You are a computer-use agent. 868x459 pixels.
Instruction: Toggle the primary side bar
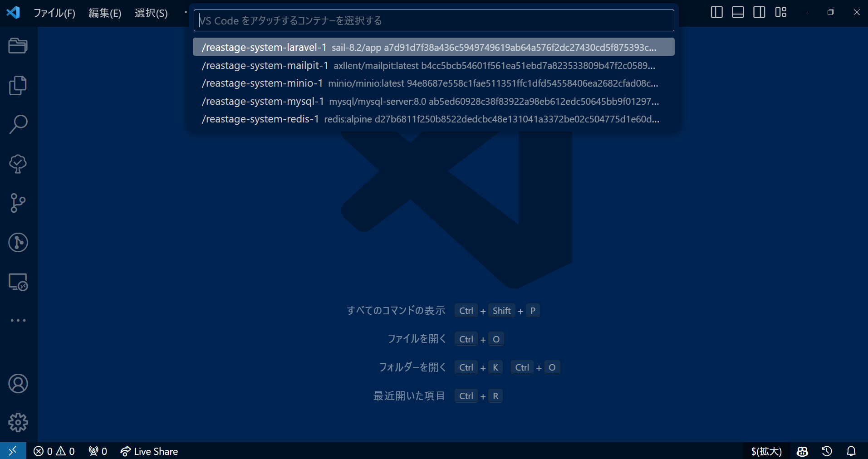716,12
